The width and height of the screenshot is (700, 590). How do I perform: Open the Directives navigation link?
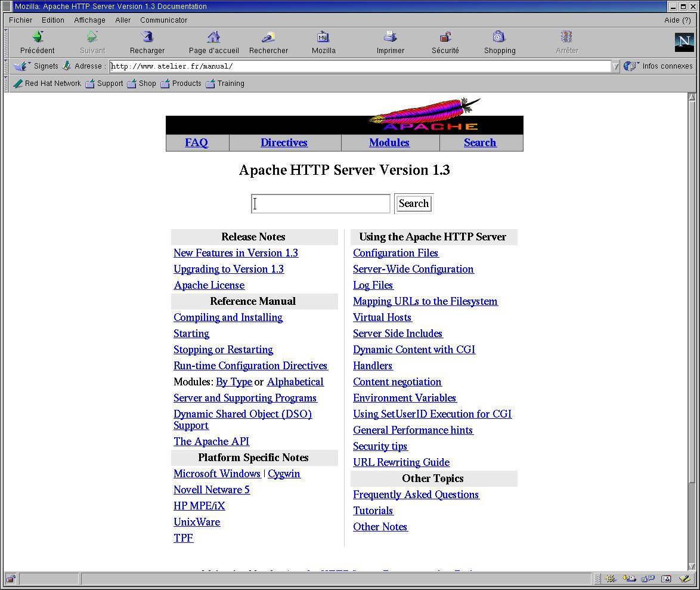(284, 143)
